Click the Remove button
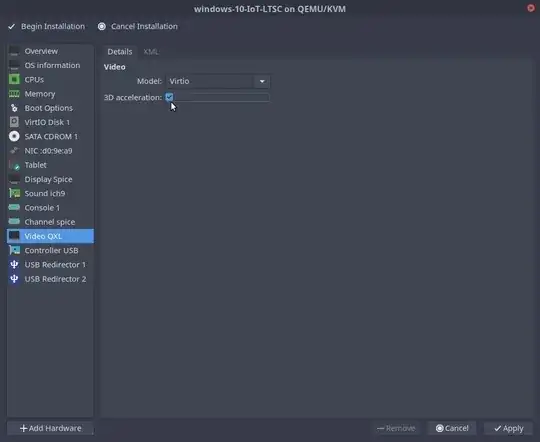Viewport: 540px width, 442px height. (396, 428)
